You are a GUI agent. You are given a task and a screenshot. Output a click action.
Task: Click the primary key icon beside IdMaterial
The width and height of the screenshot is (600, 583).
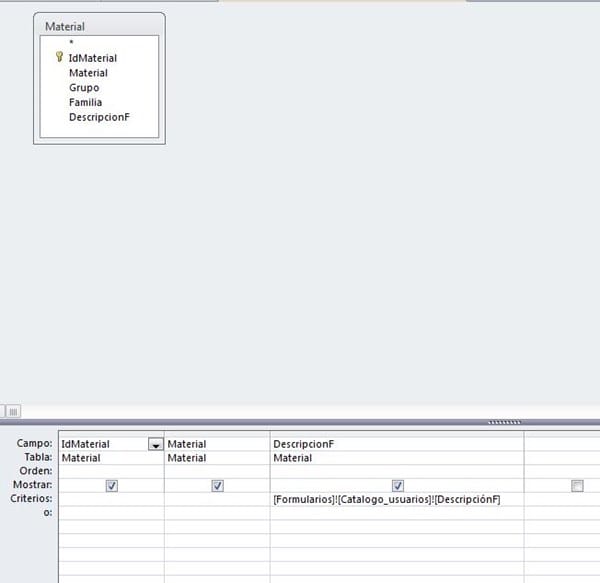tap(59, 57)
